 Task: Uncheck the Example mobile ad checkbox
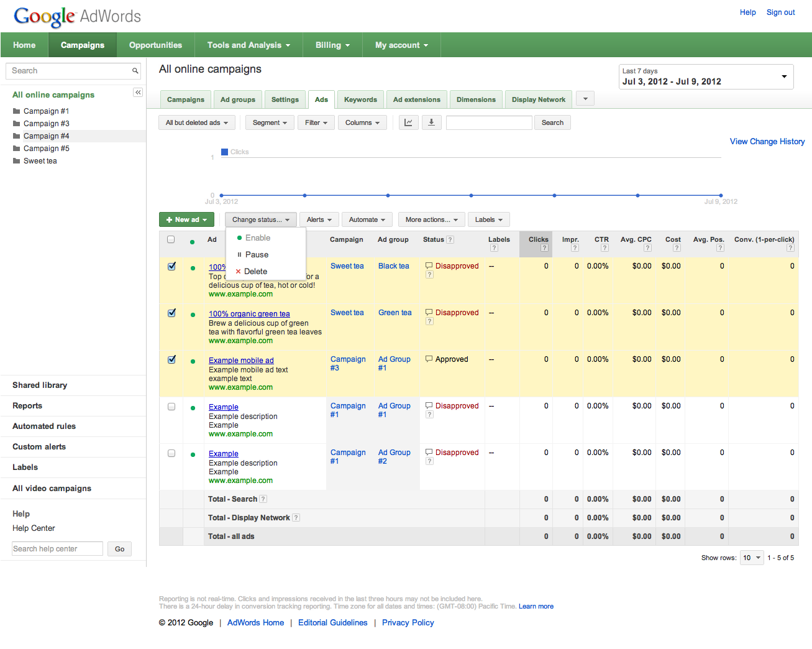[x=171, y=359]
